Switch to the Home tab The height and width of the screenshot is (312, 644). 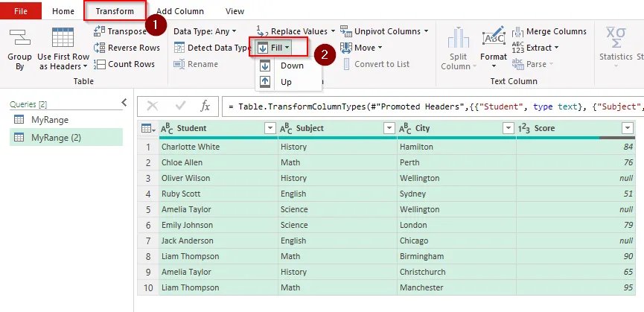(63, 11)
